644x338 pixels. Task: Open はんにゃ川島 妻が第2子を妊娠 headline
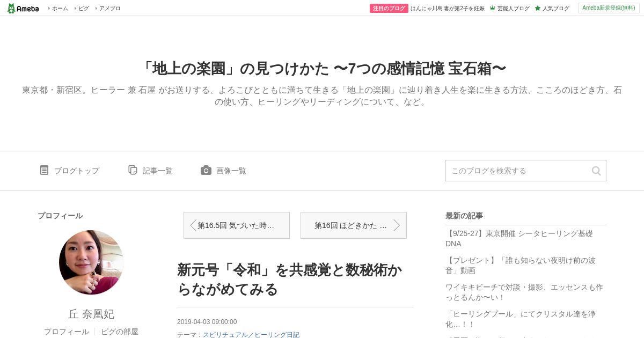pos(448,8)
